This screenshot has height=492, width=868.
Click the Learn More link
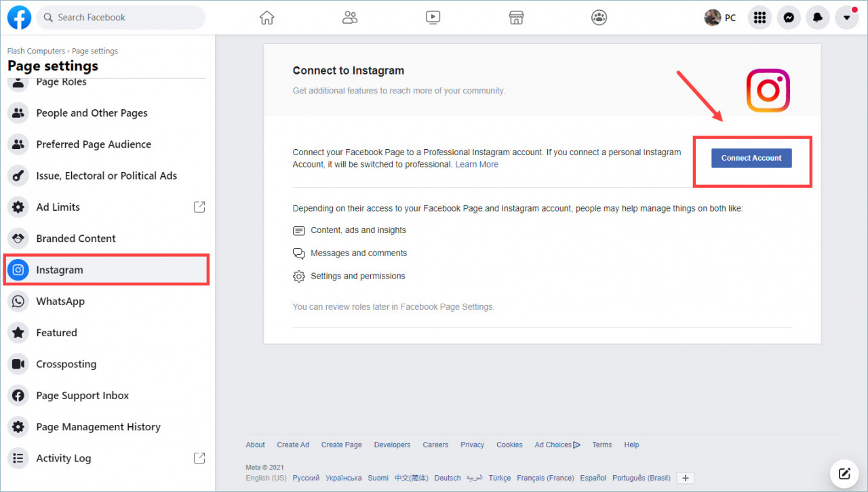tap(477, 164)
